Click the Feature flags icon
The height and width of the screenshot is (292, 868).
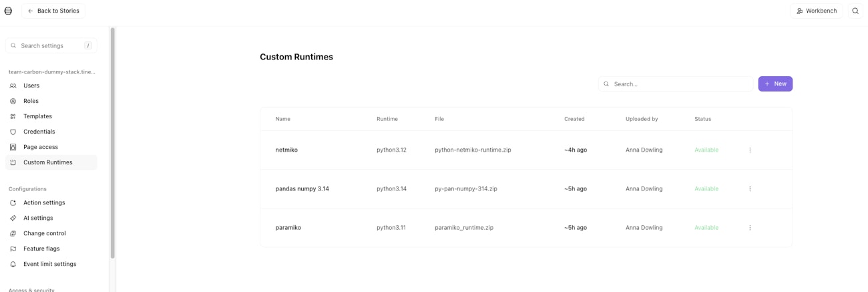[13, 249]
